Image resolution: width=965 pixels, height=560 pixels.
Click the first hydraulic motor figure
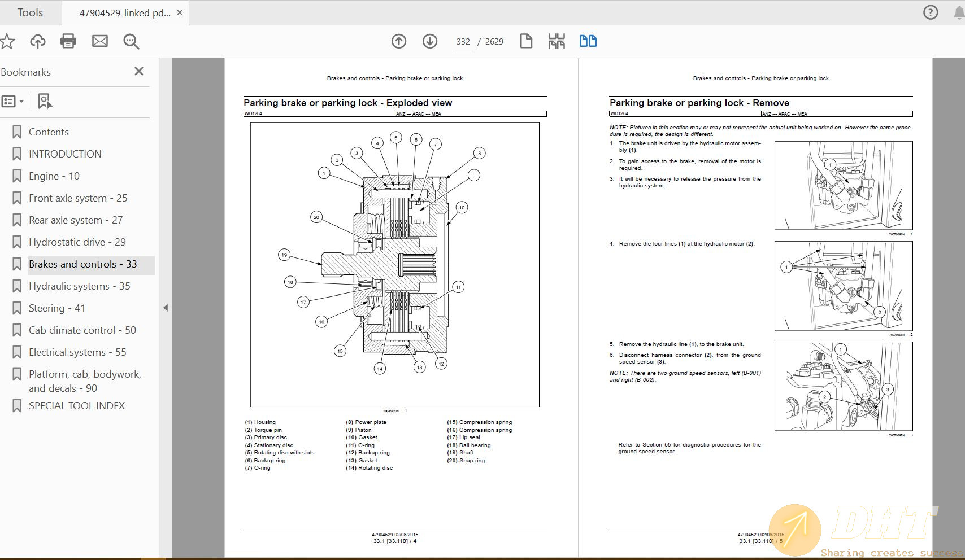(844, 185)
